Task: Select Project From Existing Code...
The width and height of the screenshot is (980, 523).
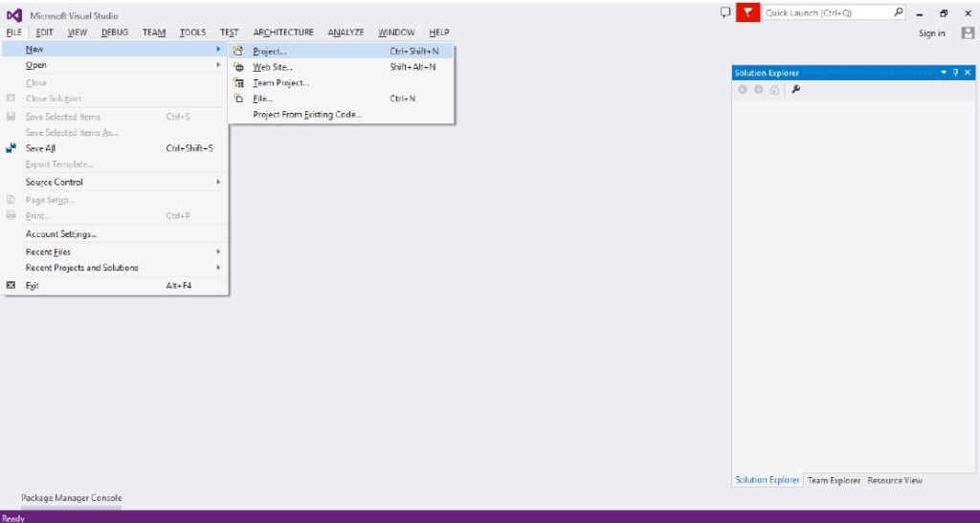Action: click(342, 114)
